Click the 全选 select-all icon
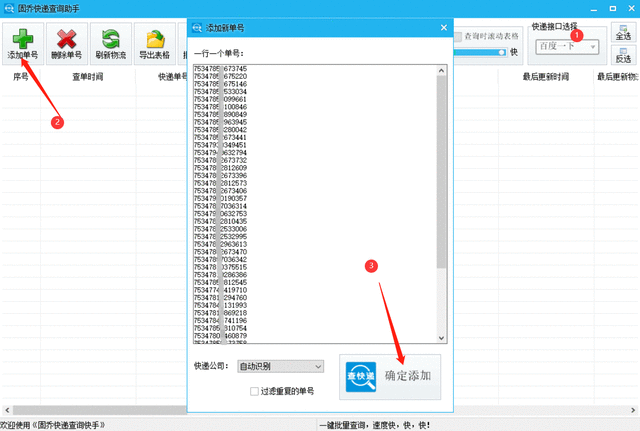Viewport: 640px width, 431px height. pos(623,33)
